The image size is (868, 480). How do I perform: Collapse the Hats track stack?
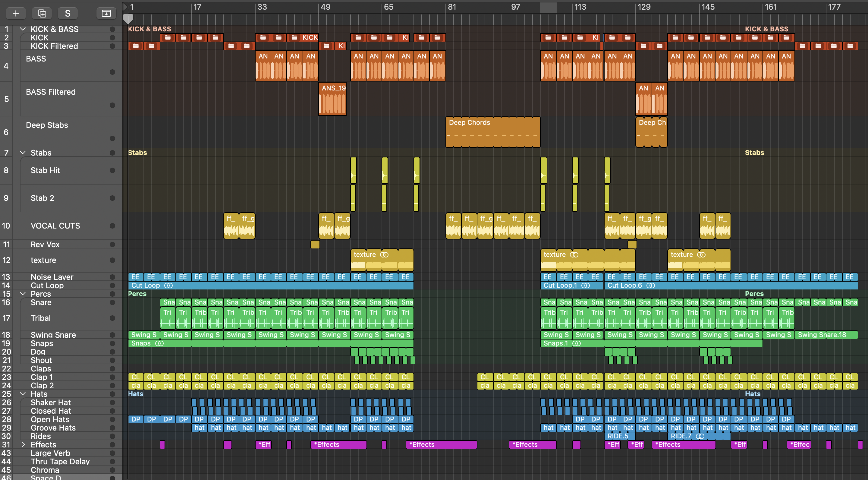23,394
